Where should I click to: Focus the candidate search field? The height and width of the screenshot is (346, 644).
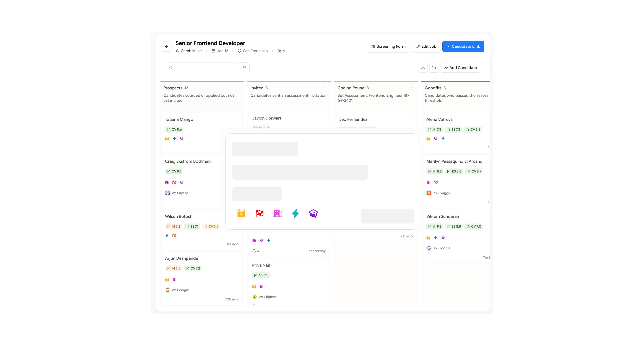click(201, 68)
